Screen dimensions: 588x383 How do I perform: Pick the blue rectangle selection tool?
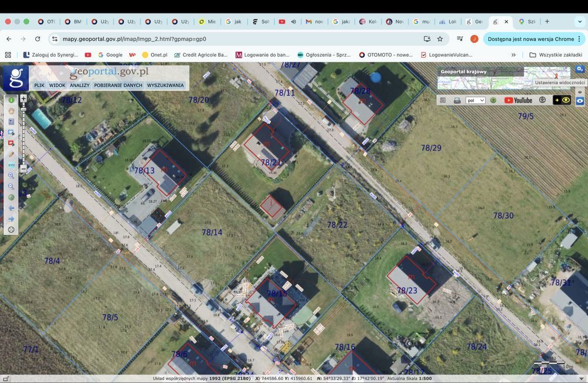coord(11,132)
